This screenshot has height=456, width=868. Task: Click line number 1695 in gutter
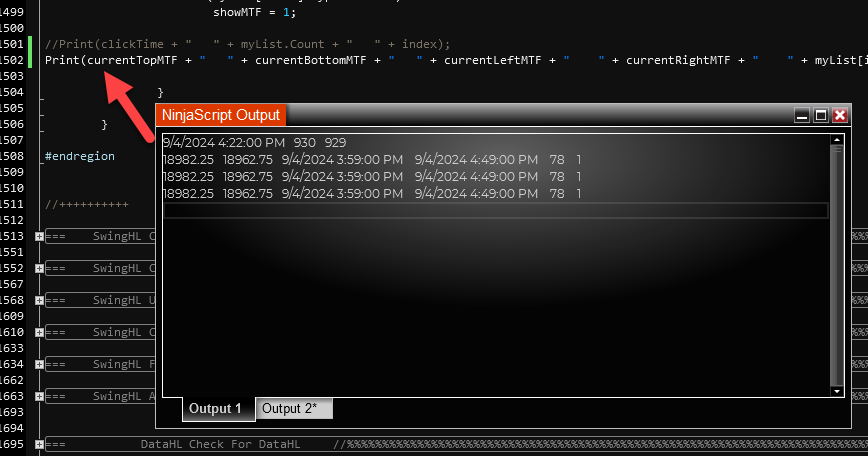tap(12, 444)
